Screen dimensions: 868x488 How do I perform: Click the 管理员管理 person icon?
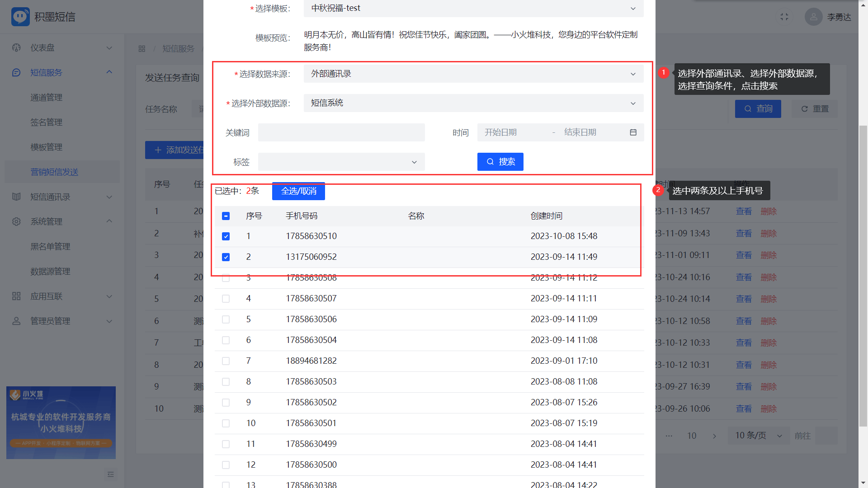click(x=17, y=321)
